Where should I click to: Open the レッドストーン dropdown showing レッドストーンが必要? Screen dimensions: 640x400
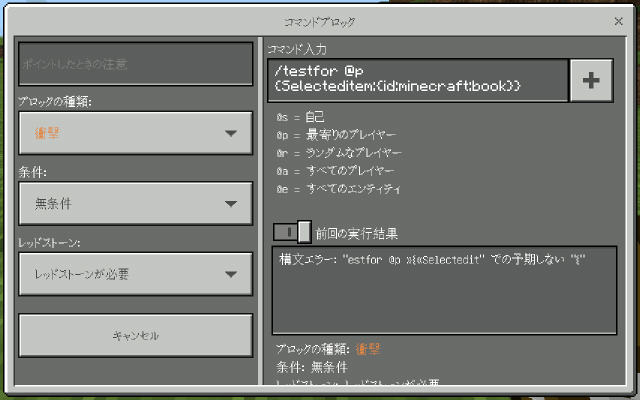136,274
